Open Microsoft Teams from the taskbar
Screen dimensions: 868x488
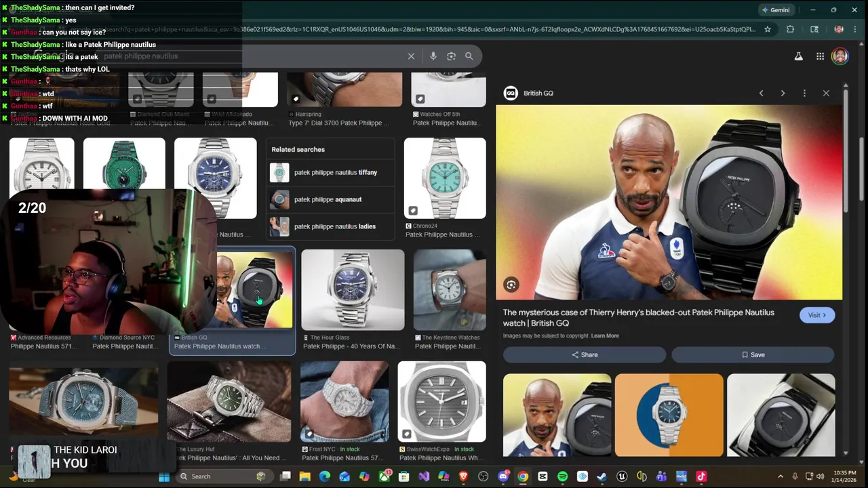(x=661, y=476)
